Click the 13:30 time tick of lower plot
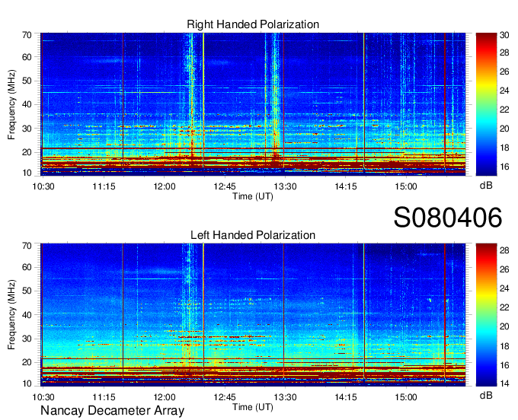Image resolution: width=518 pixels, height=420 pixels. 285,397
